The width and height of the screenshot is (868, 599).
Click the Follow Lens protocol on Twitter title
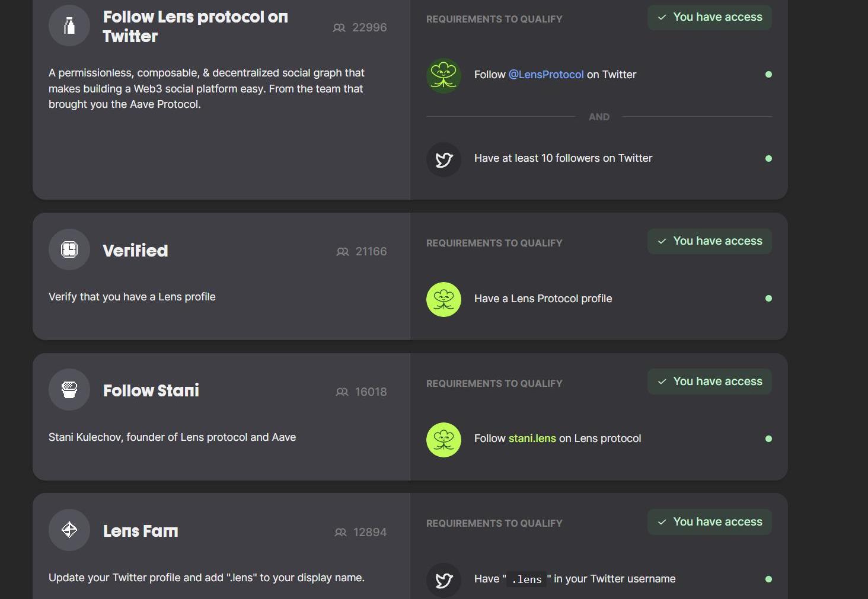196,27
